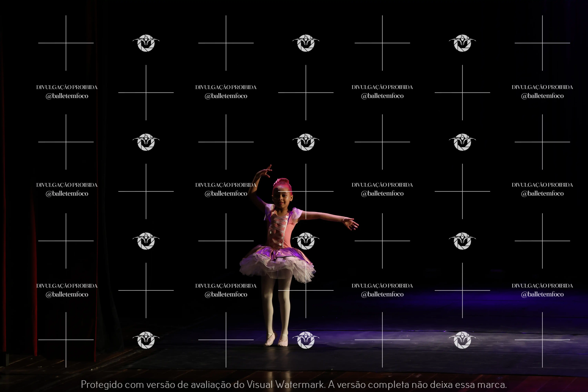This screenshot has height=392, width=588.
Task: Click the camera logo beside the ballet slippers
Action: tap(306, 340)
